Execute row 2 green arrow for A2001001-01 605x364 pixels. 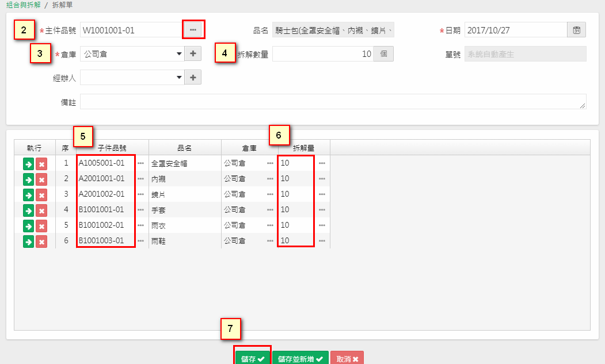click(29, 179)
